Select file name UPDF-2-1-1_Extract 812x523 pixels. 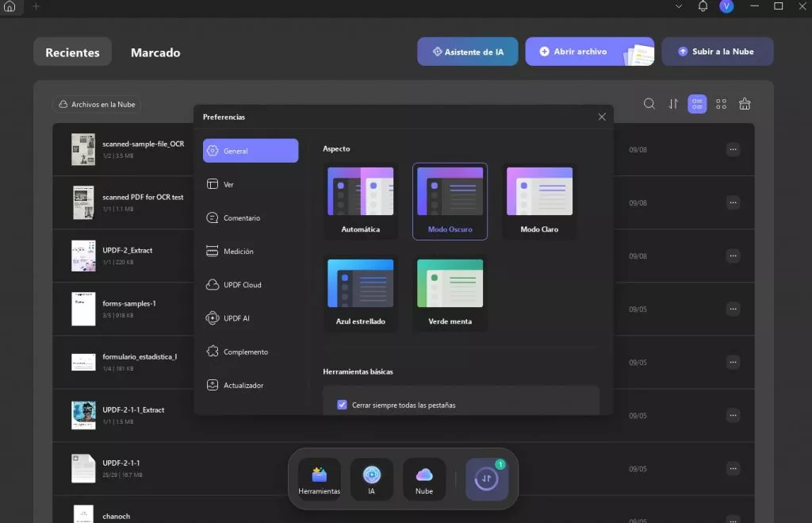point(133,410)
